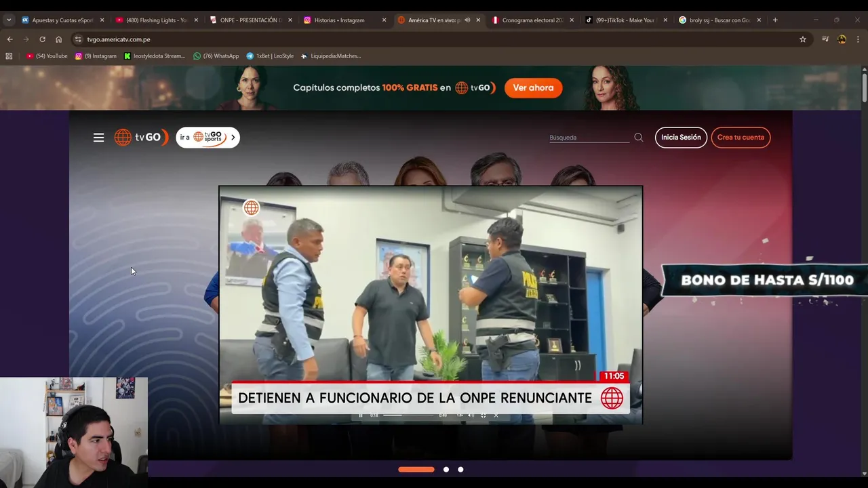
Task: Open the apps grid in bookmarks bar
Action: [9, 56]
